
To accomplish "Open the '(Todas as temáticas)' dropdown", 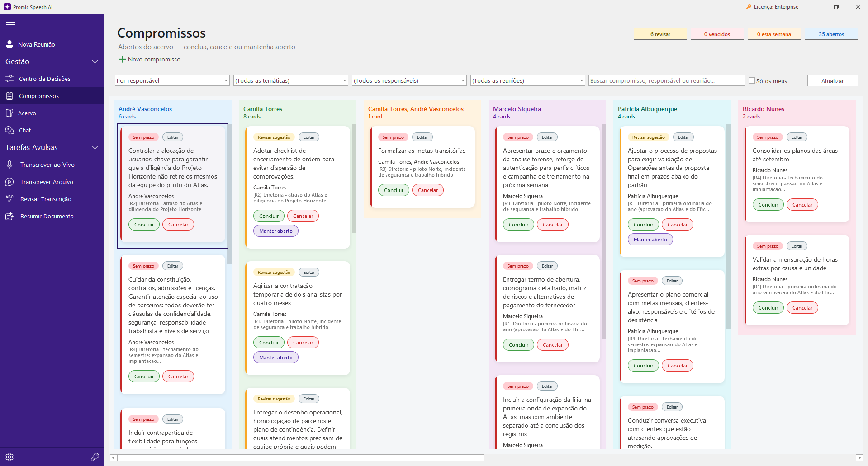I will 291,80.
